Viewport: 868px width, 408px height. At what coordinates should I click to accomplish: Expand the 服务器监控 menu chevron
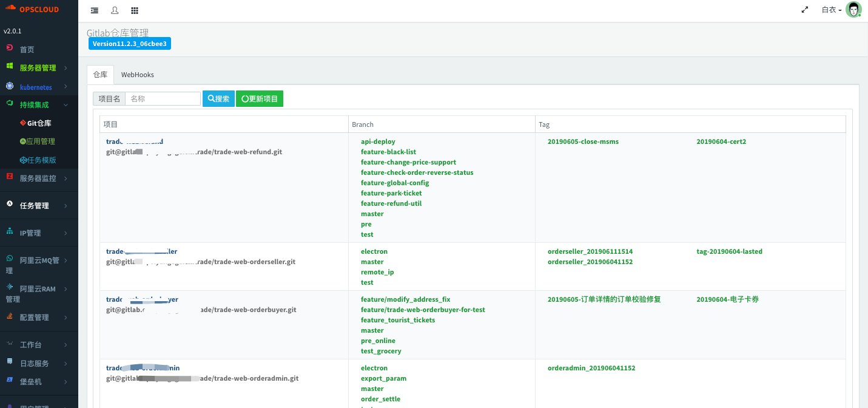[x=66, y=178]
